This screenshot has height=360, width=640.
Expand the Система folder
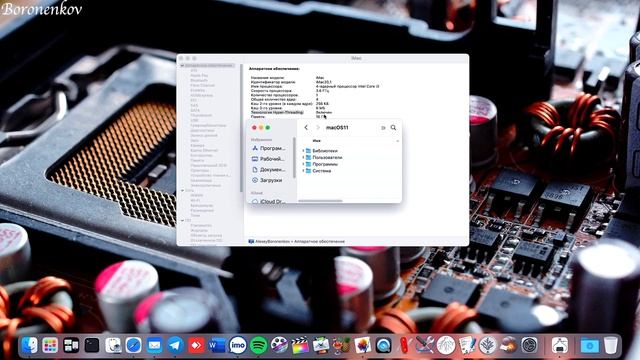coord(303,171)
